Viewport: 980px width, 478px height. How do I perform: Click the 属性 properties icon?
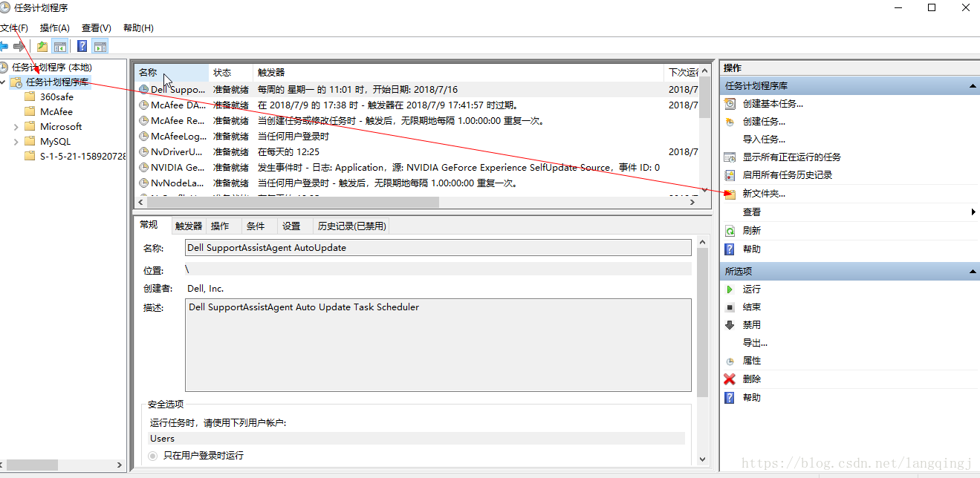pyautogui.click(x=730, y=361)
